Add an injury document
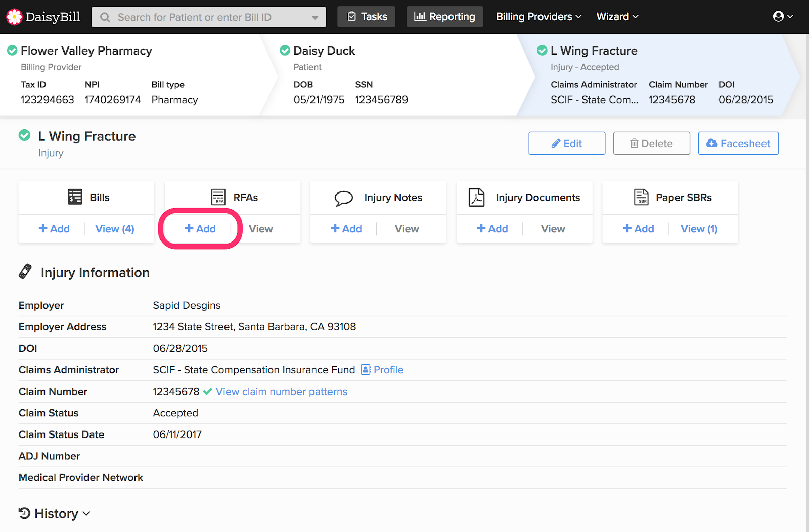The image size is (809, 532). click(x=492, y=229)
